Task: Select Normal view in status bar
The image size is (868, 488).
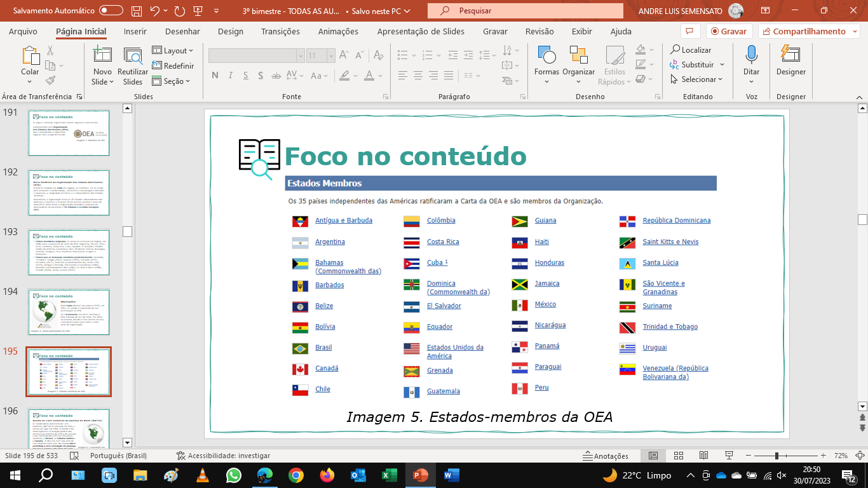Action: tap(653, 456)
